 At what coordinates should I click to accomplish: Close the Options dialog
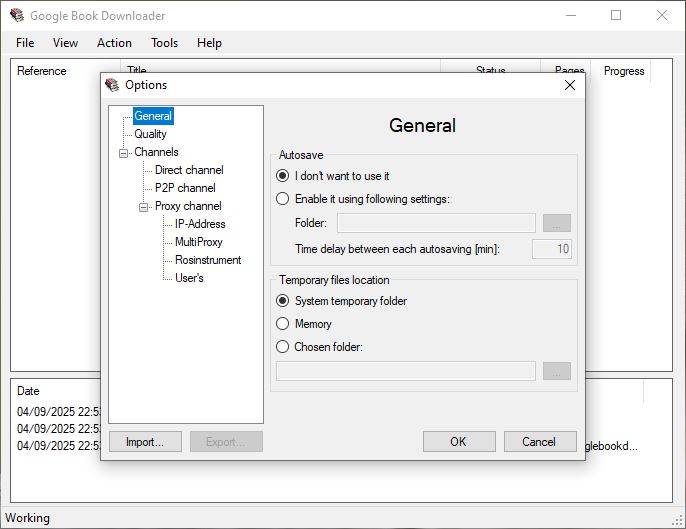coord(570,85)
